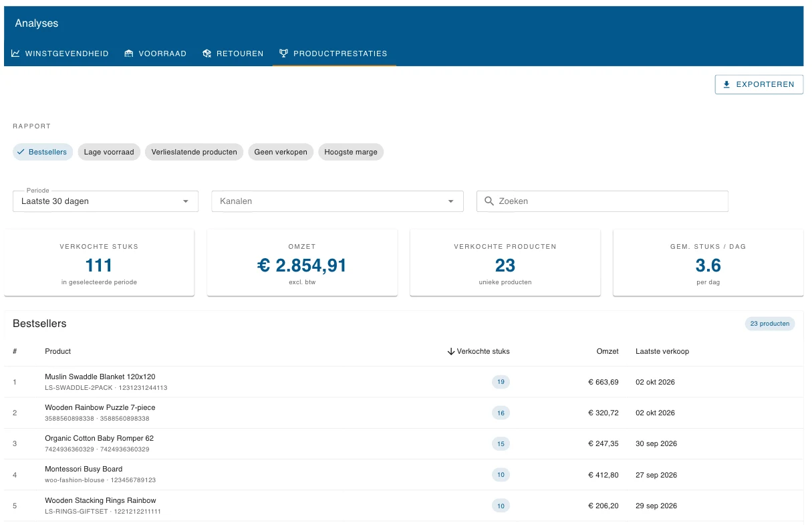Click the Gem. stuks / dag value 3.6
The height and width of the screenshot is (525, 812).
(x=708, y=266)
